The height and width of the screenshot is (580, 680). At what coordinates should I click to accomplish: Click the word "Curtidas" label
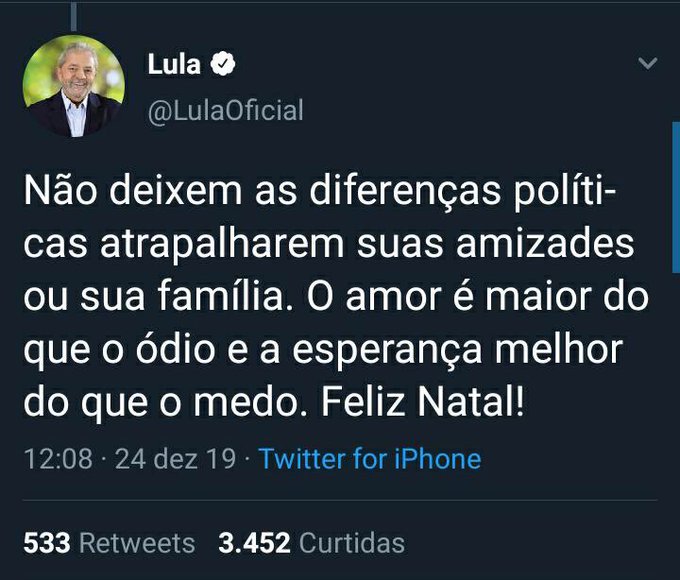(352, 543)
